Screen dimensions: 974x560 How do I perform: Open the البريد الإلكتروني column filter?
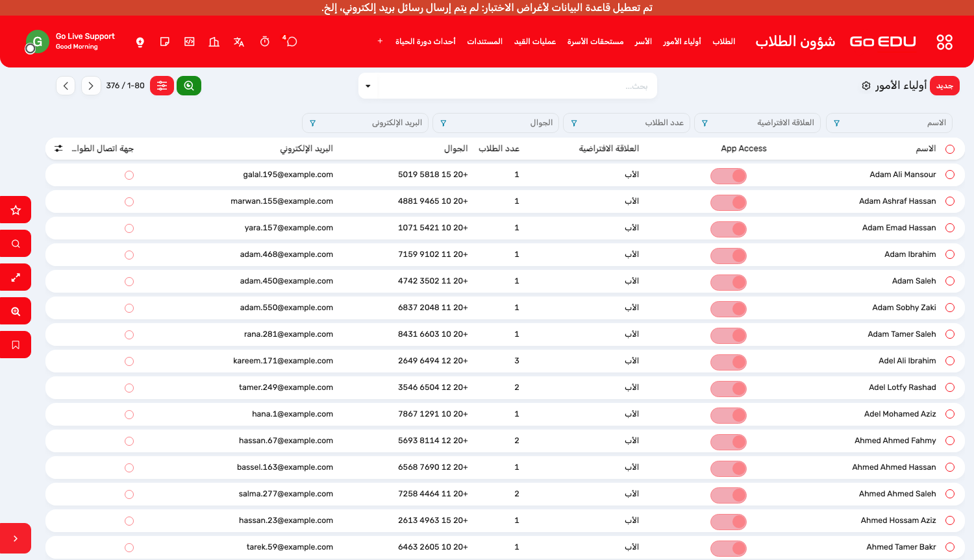(365, 123)
